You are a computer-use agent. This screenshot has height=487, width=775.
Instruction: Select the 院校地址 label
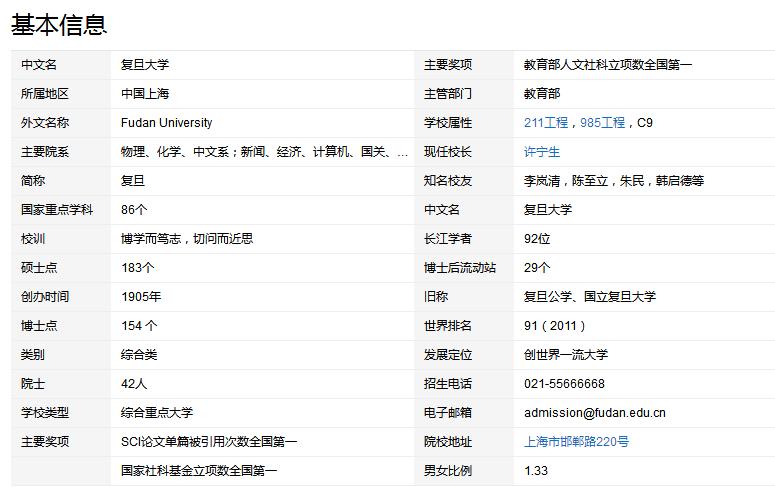point(448,442)
